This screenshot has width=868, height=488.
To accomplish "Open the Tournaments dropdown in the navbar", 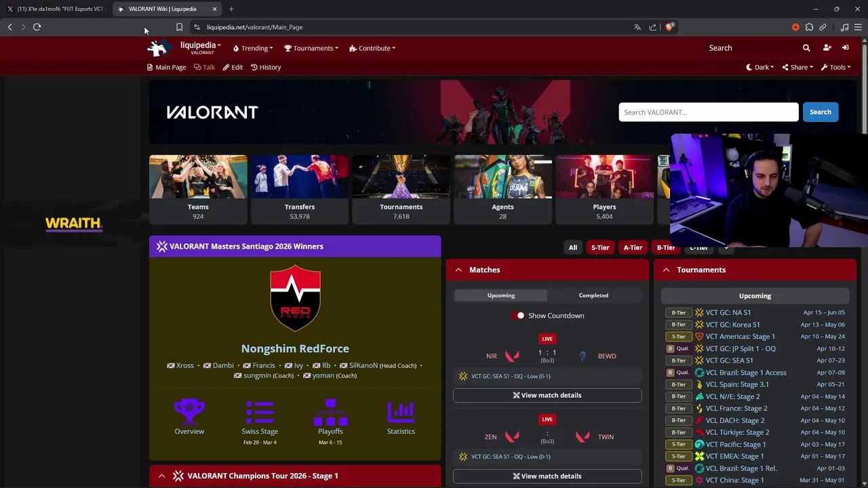I will [x=311, y=48].
